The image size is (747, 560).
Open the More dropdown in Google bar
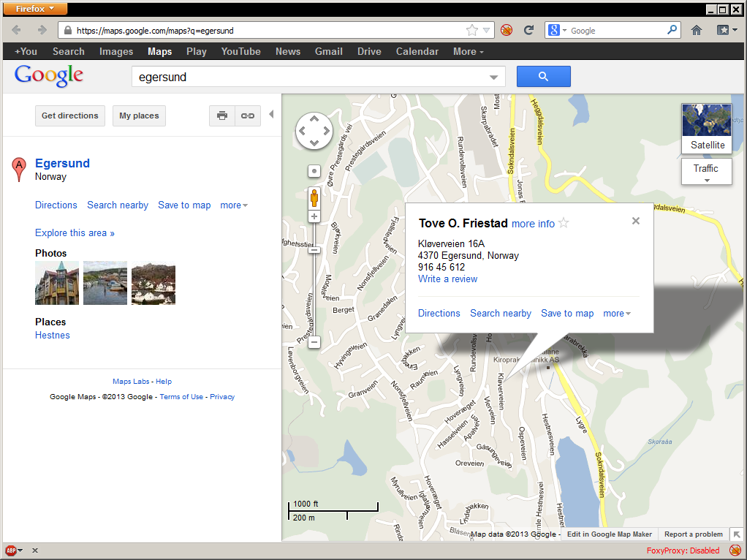[469, 51]
